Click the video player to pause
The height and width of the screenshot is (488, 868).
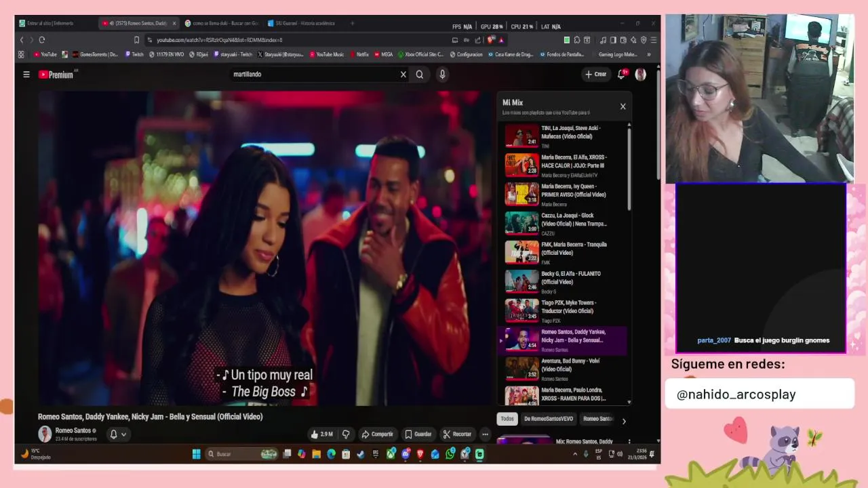pos(265,248)
